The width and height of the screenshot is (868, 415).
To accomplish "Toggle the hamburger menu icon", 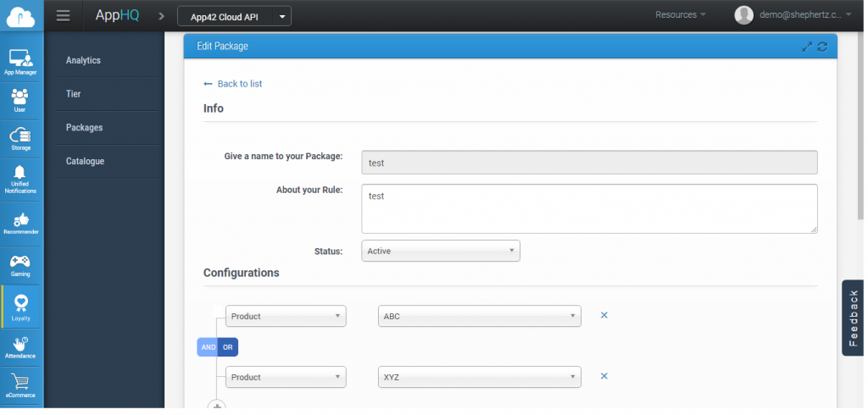I will [63, 15].
